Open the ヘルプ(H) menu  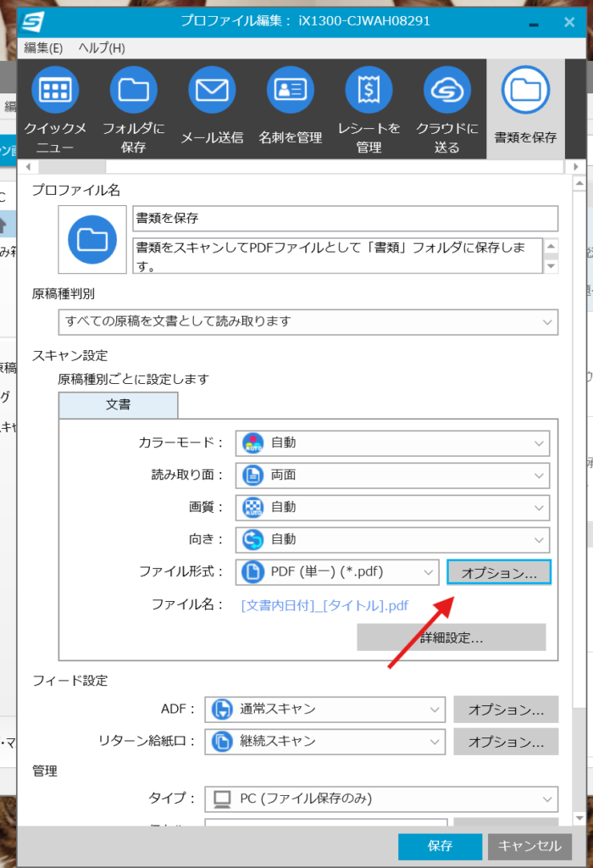coord(102,47)
